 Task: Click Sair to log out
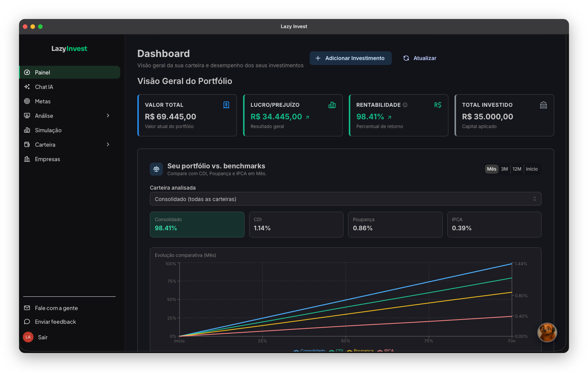click(43, 337)
